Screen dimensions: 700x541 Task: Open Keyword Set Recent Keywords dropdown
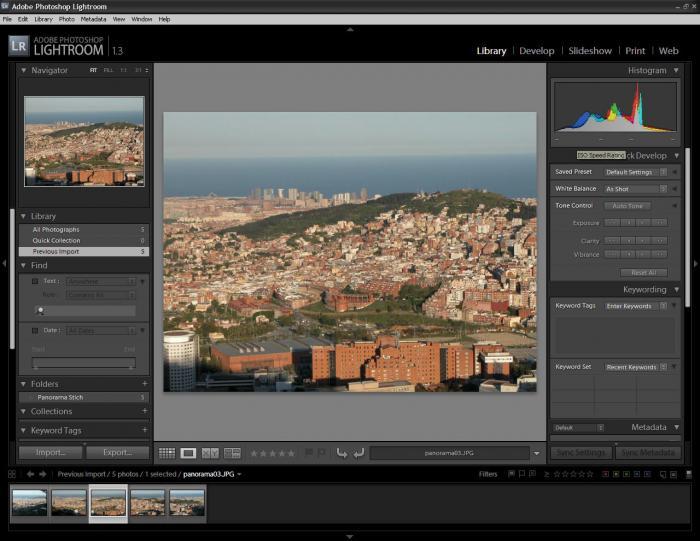[x=636, y=367]
